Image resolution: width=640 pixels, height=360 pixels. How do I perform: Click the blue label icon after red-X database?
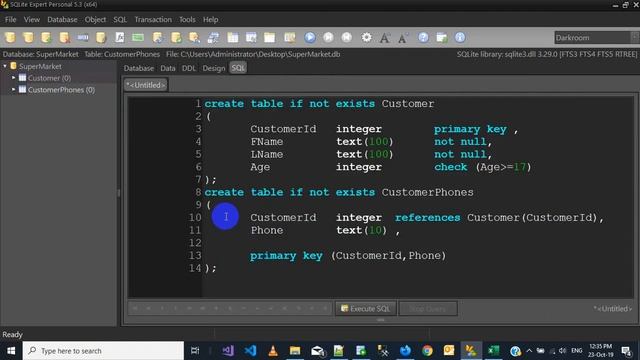(x=83, y=38)
